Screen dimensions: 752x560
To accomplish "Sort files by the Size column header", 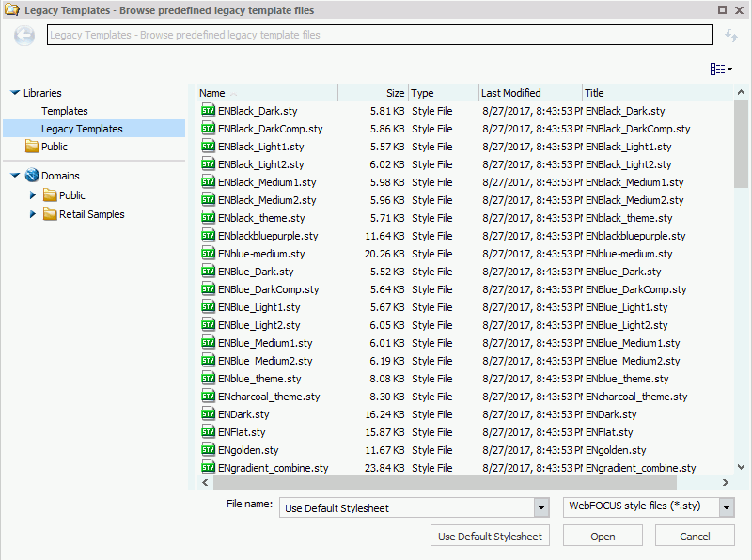I will (373, 93).
